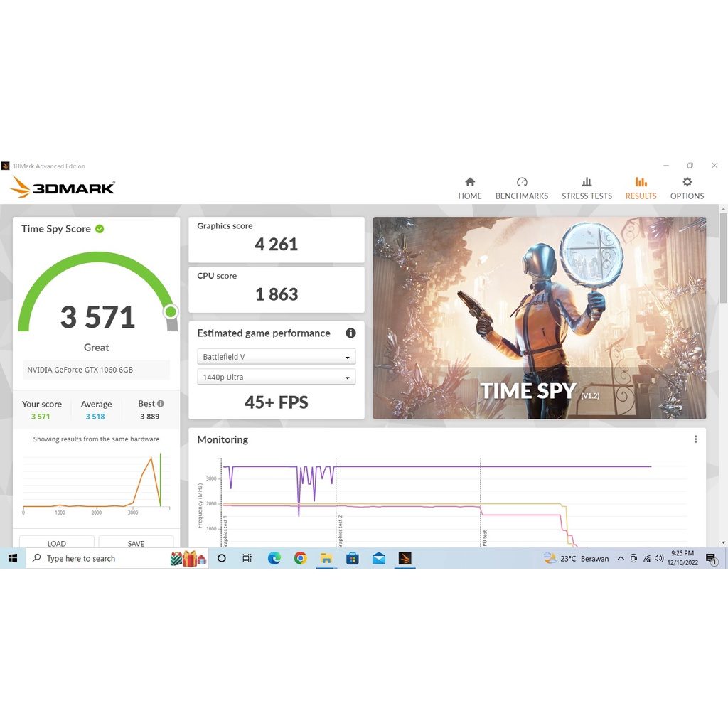Viewport: 728px width, 728px height.
Task: Click the info icon next to Best
Action: 161,404
